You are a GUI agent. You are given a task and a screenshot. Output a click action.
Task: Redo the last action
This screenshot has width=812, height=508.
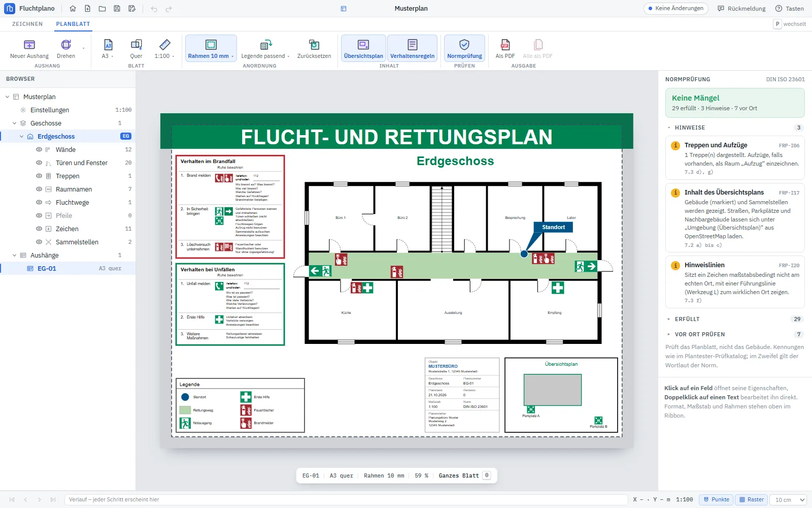point(169,9)
